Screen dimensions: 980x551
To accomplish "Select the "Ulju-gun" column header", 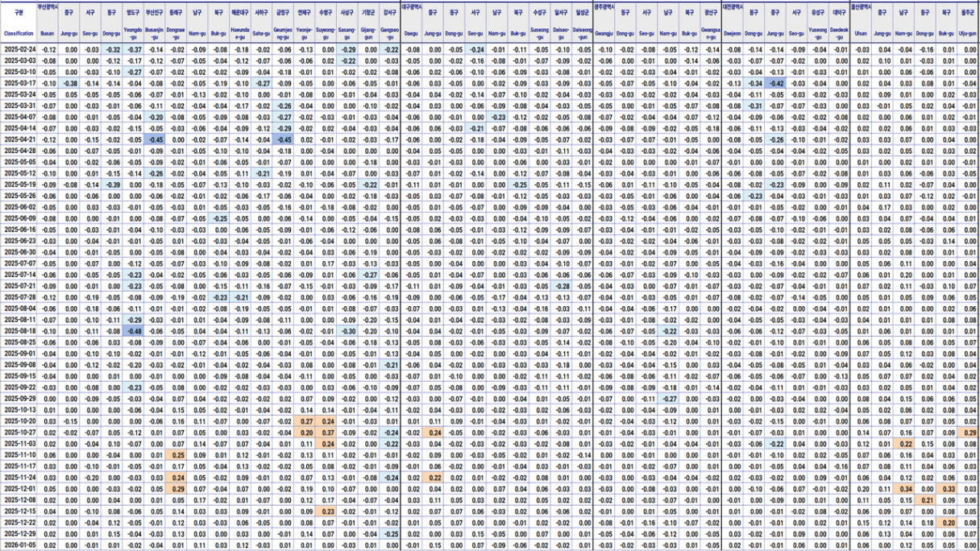I will (x=968, y=34).
